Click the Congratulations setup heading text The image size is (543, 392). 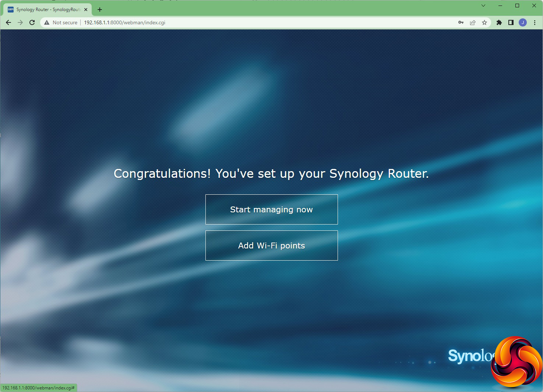[x=271, y=173]
